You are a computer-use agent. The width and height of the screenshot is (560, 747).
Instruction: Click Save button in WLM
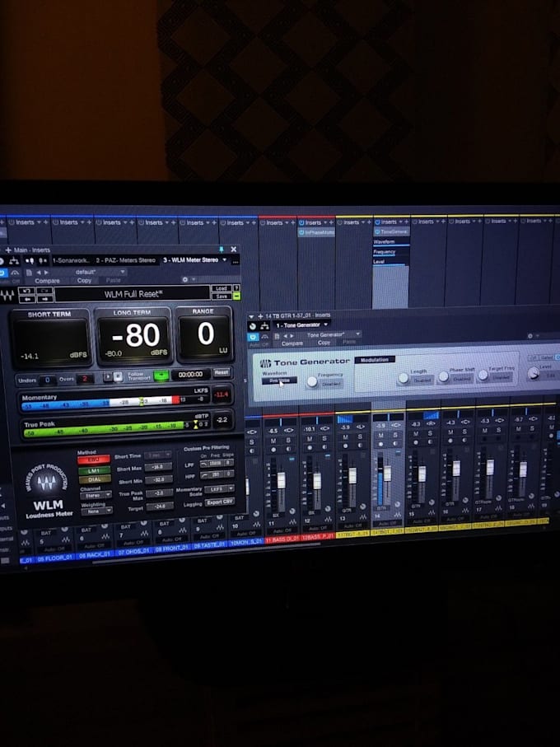pyautogui.click(x=222, y=296)
